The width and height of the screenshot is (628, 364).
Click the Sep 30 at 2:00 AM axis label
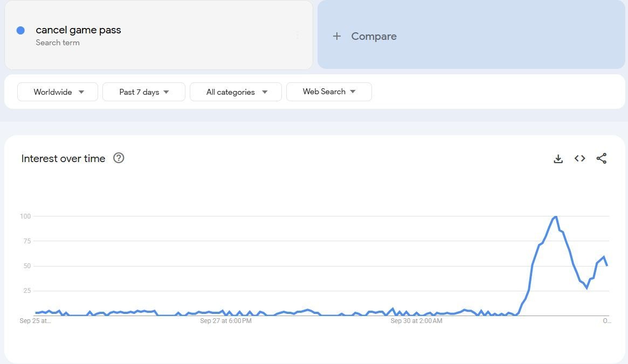click(x=416, y=321)
